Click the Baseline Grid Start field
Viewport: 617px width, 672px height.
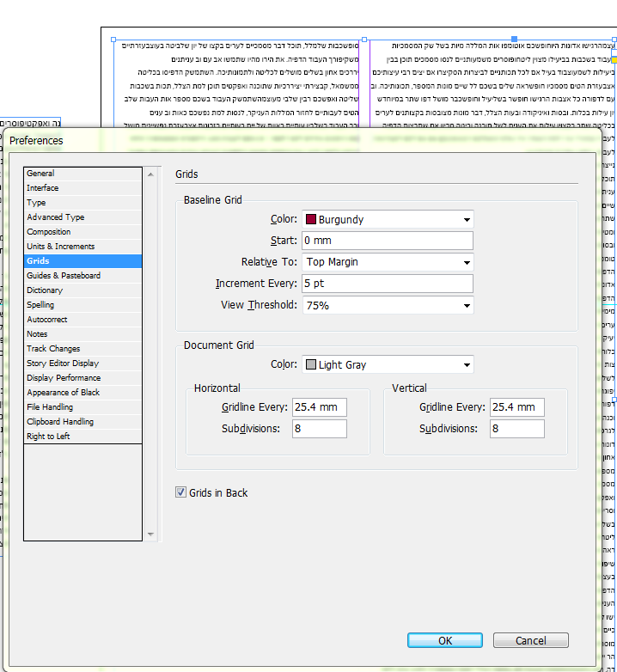[x=388, y=241]
